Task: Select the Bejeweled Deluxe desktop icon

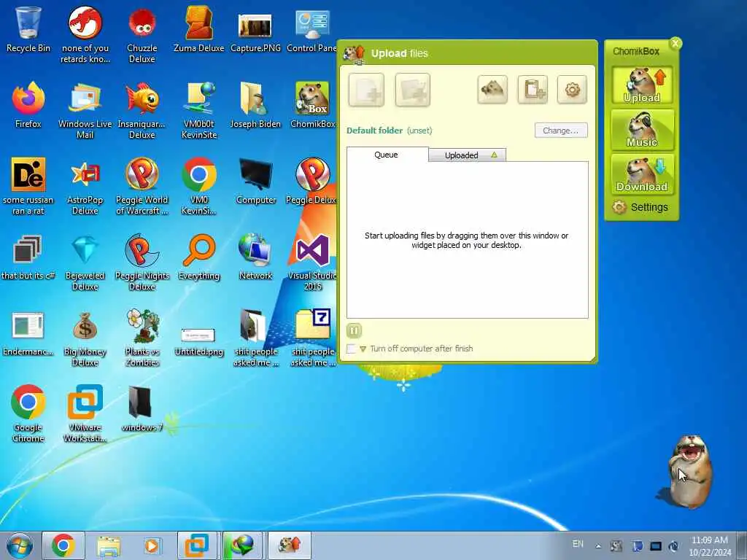Action: tap(85, 262)
